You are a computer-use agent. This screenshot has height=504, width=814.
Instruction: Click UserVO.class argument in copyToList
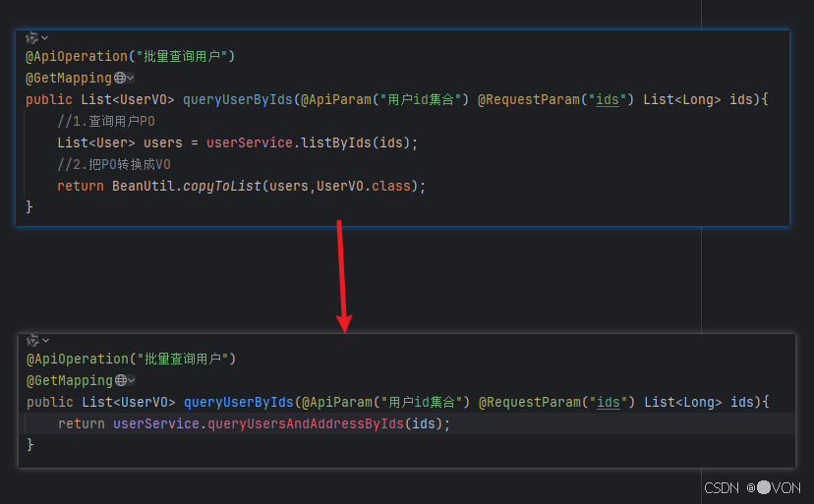click(364, 186)
